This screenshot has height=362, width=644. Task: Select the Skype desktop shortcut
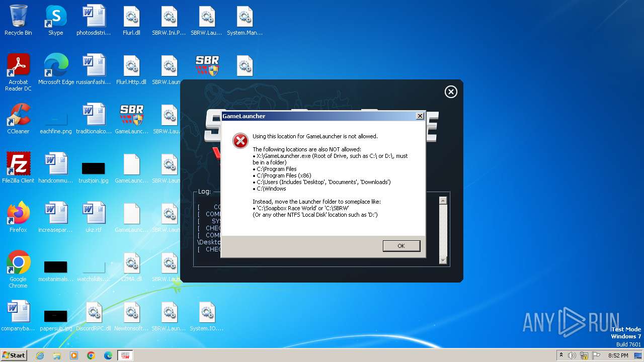coord(56,20)
